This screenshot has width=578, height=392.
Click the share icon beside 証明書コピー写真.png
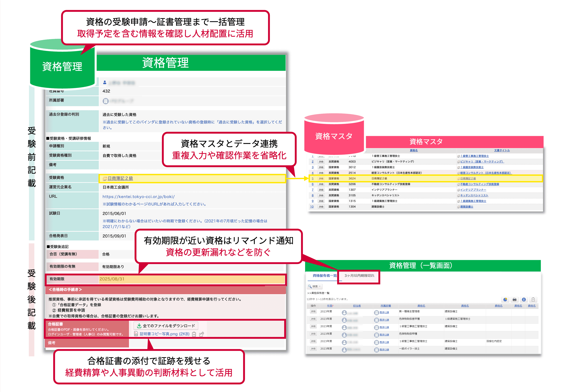[201, 334]
